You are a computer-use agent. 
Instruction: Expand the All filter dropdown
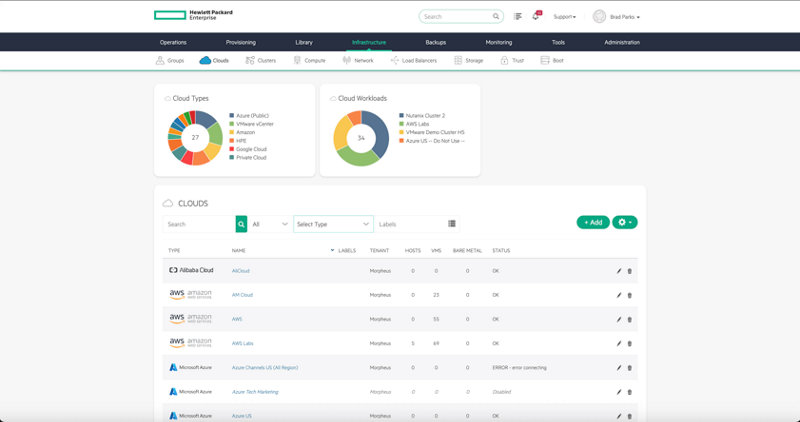(x=270, y=224)
